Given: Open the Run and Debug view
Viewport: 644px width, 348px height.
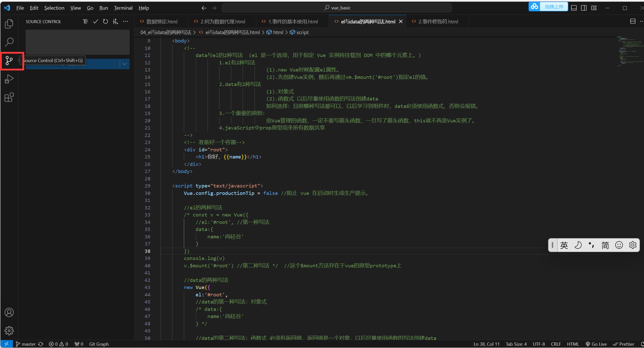Looking at the screenshot, I should pos(9,79).
